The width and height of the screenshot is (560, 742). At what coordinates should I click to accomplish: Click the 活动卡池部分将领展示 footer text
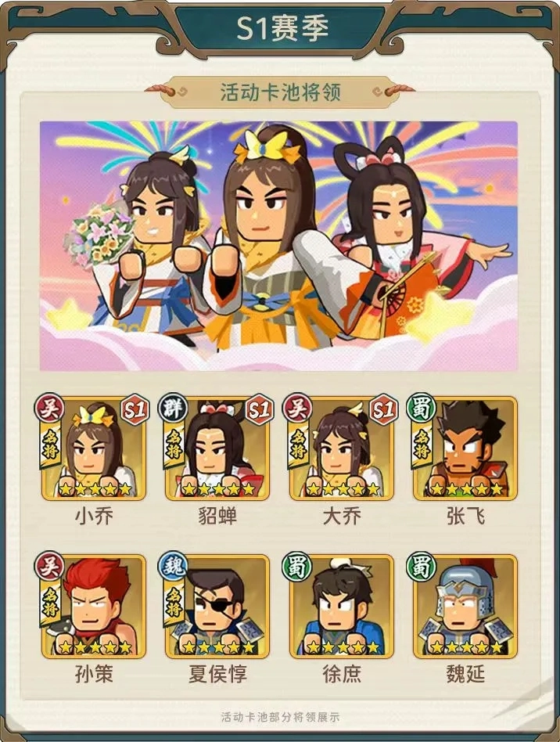point(280,716)
